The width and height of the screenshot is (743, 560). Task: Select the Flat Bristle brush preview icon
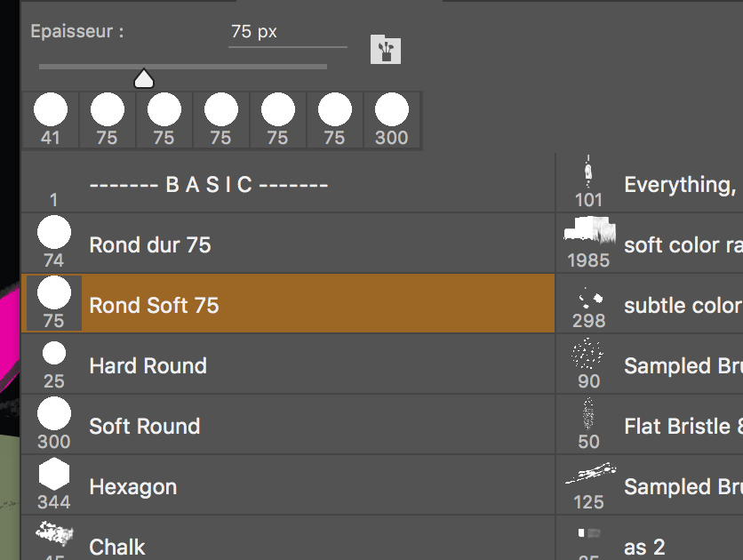tap(587, 414)
